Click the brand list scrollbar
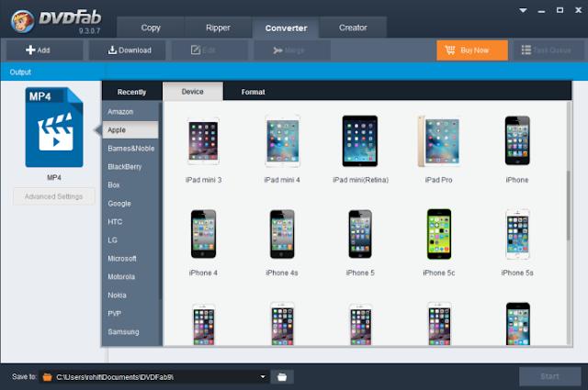Image resolution: width=588 pixels, height=390 pixels. point(160,200)
